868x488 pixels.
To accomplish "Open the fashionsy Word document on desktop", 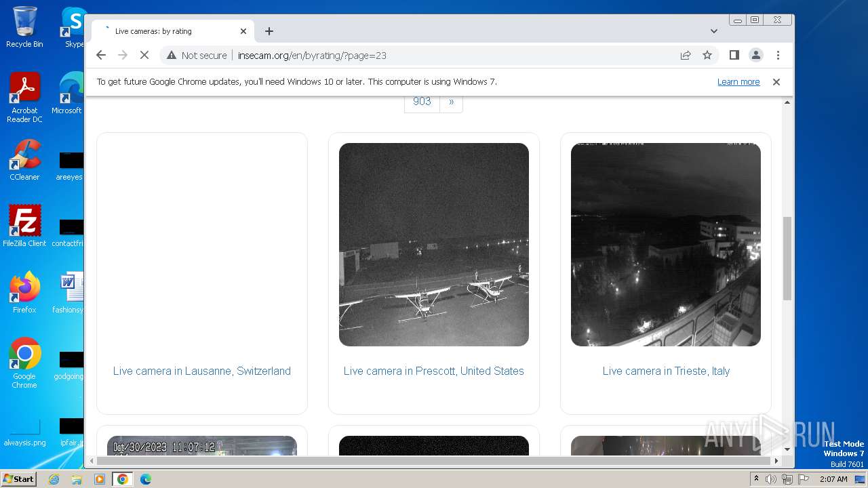I will [x=69, y=292].
